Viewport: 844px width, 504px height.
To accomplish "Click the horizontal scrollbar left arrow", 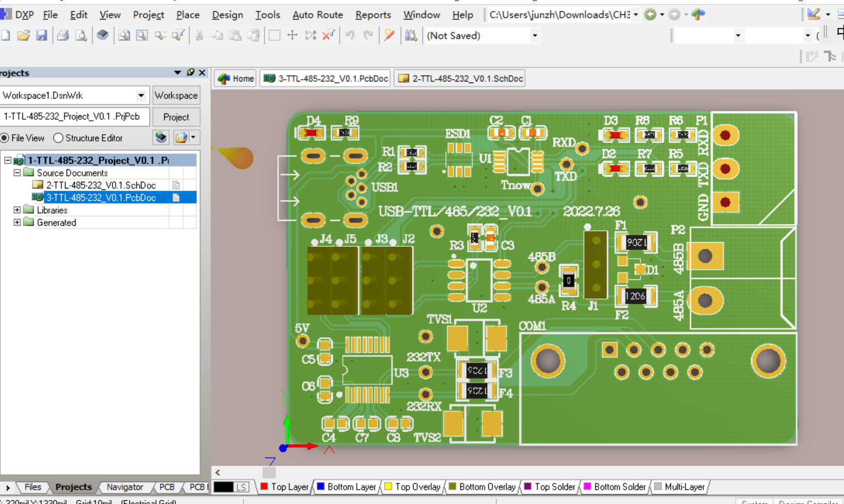I will click(218, 472).
